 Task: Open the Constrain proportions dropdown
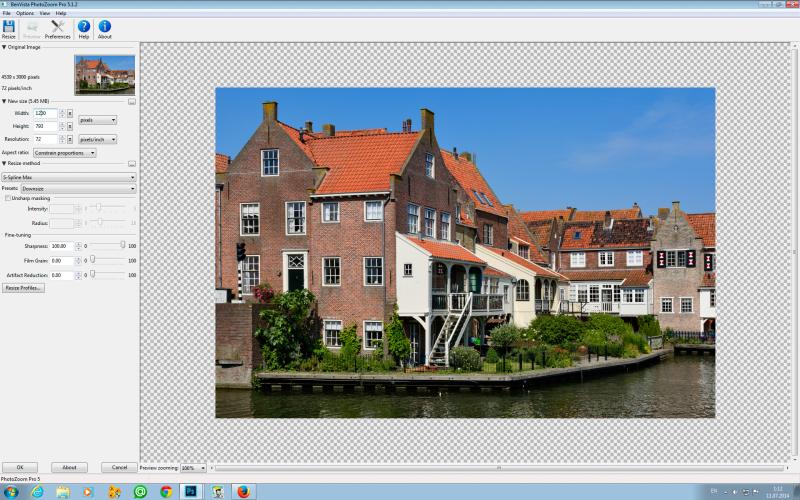(64, 153)
